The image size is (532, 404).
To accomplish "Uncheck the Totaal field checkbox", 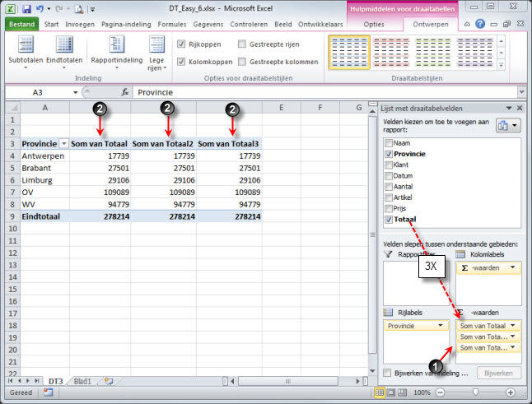I will (389, 220).
